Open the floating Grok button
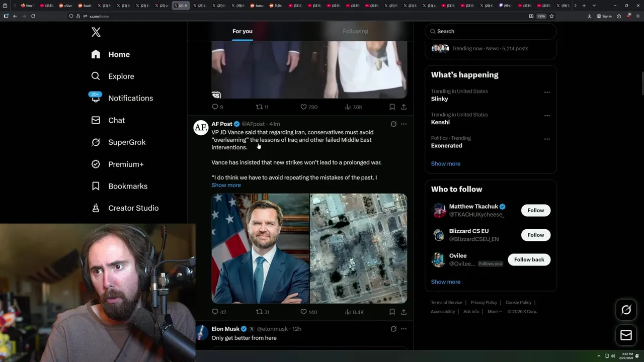This screenshot has width=644, height=362. point(626,310)
